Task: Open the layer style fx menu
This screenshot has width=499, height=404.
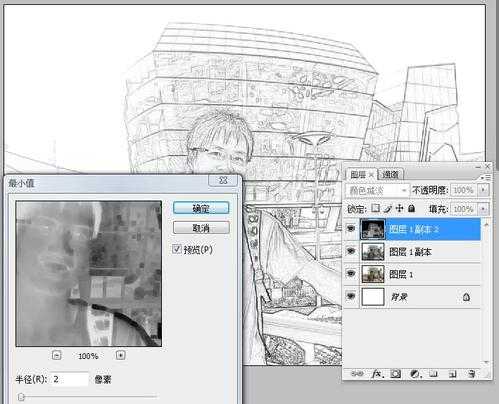Action: tap(377, 374)
